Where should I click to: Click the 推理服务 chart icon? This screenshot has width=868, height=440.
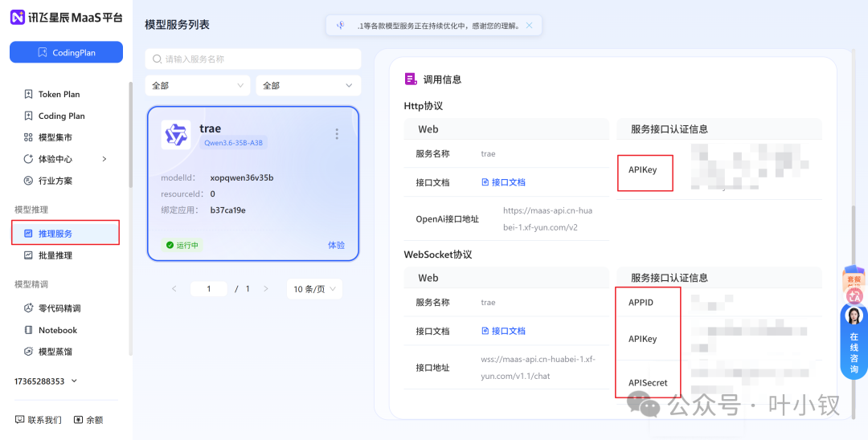point(28,234)
